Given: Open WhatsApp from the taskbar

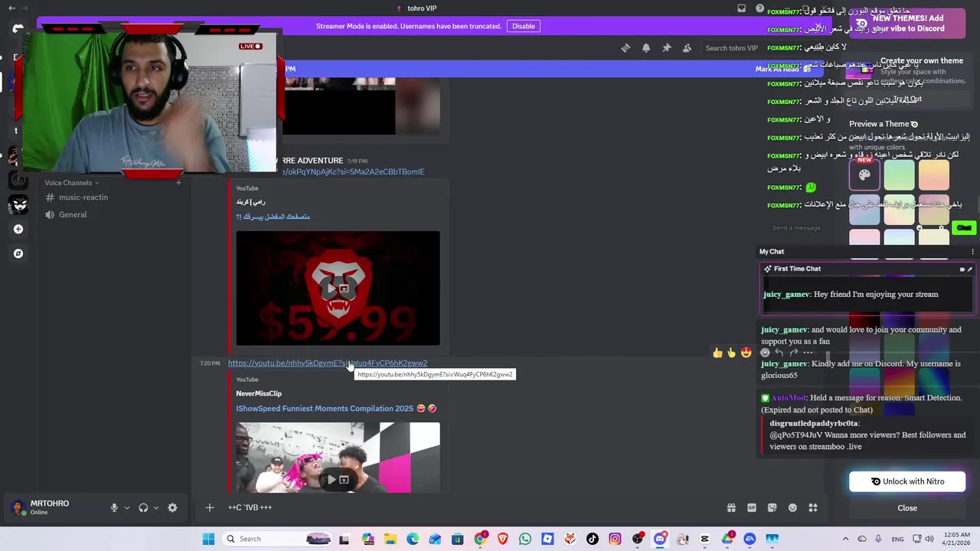Looking at the screenshot, I should pyautogui.click(x=524, y=539).
